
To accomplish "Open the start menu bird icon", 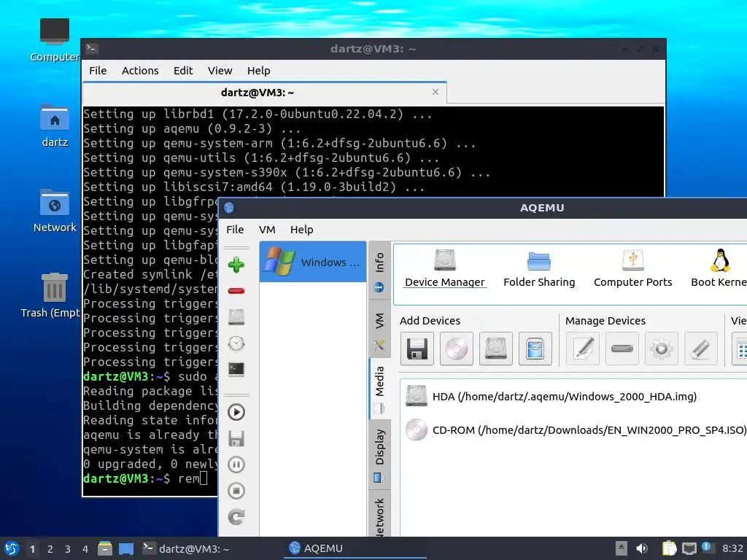I will coord(12,548).
